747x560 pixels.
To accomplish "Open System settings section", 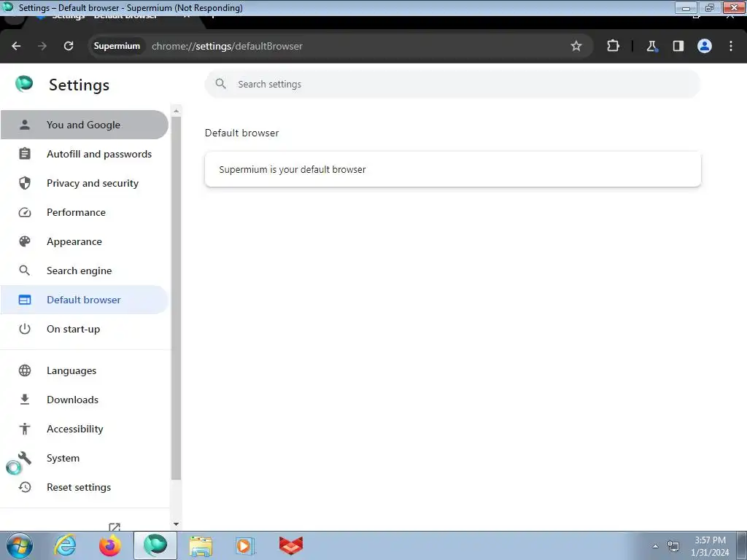I will [x=85, y=458].
